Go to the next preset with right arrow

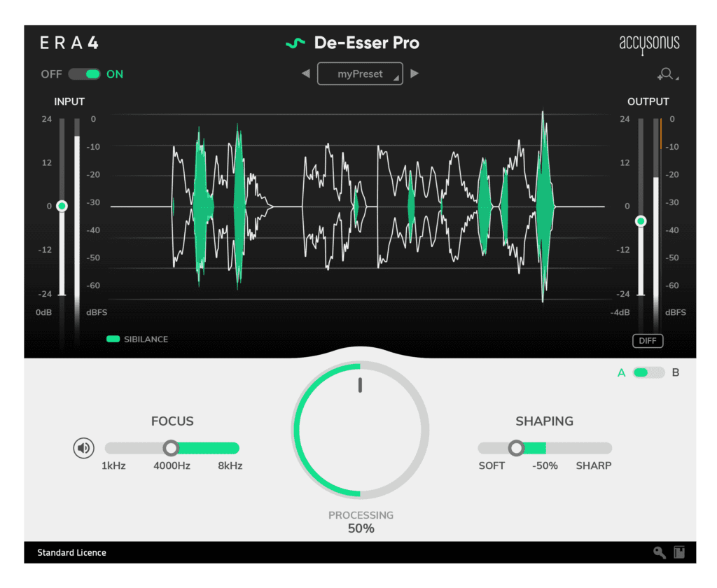point(415,73)
